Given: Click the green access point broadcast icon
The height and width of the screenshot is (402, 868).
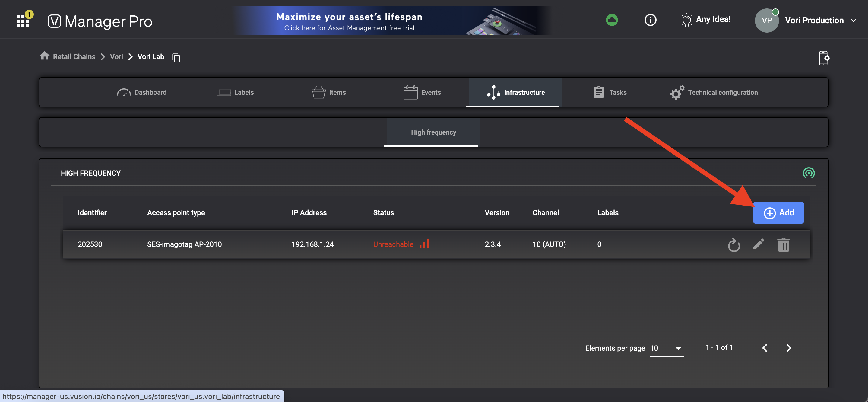Looking at the screenshot, I should (808, 173).
